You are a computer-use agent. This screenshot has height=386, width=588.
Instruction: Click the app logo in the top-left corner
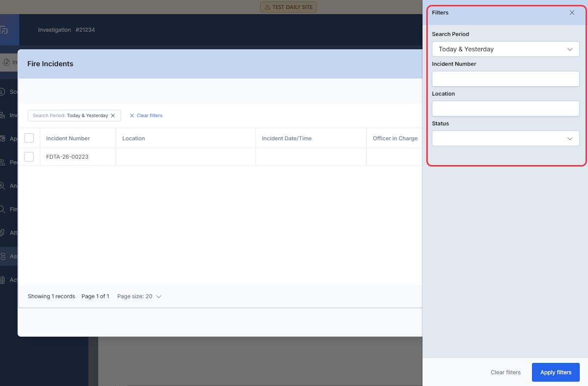click(4, 30)
